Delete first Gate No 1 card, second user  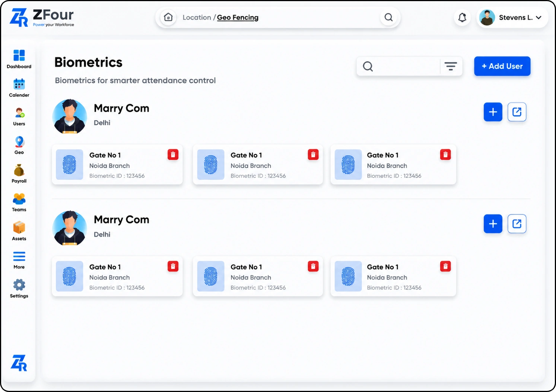(173, 266)
